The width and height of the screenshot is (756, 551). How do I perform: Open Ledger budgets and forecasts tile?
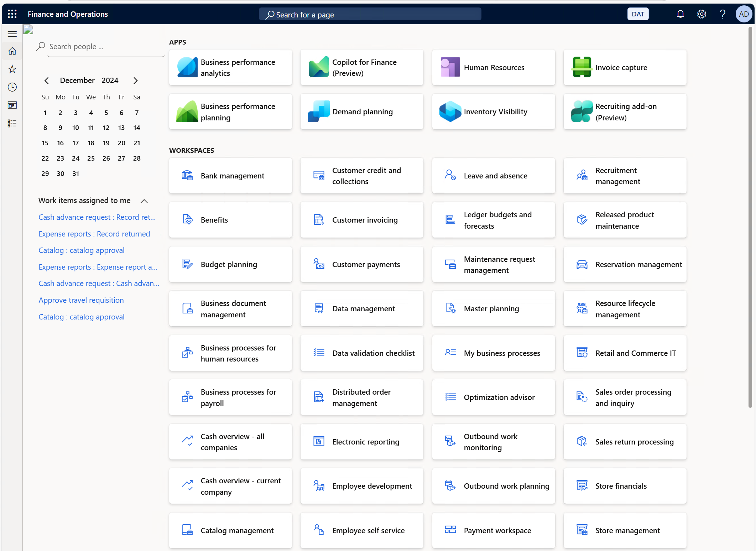coord(494,220)
